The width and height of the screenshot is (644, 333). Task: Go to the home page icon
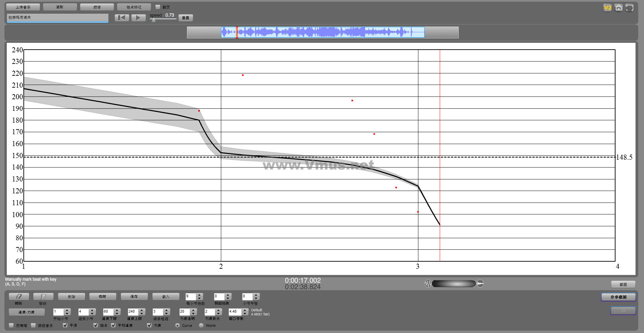click(619, 7)
